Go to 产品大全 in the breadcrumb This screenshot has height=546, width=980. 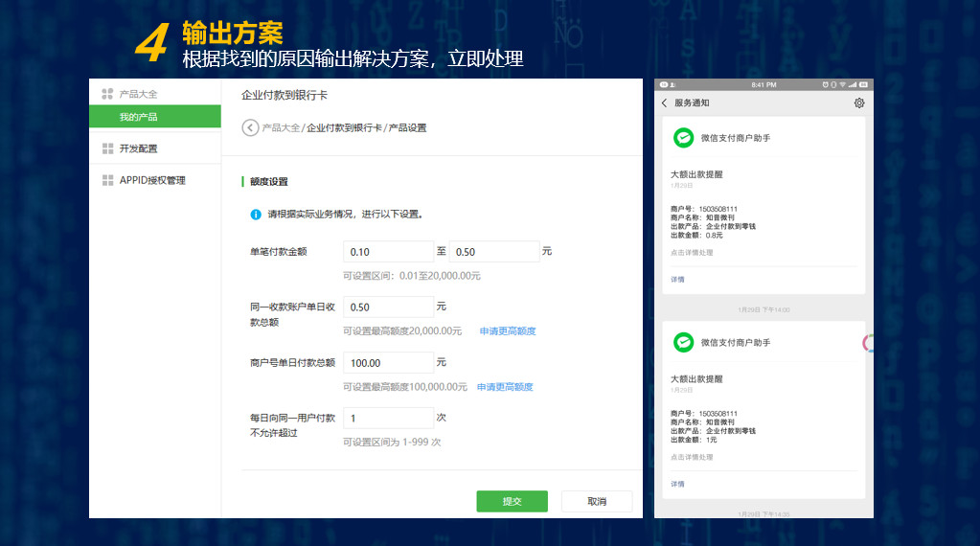[x=281, y=127]
